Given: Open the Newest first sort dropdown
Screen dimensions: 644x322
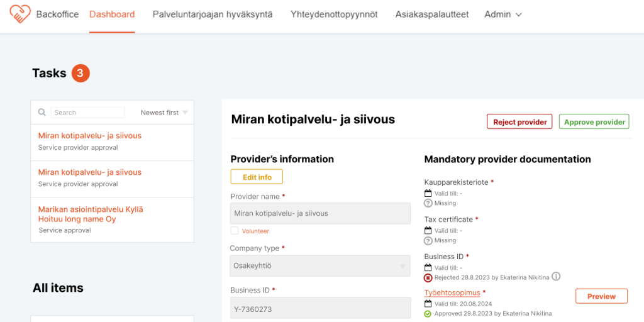Looking at the screenshot, I should [x=164, y=113].
